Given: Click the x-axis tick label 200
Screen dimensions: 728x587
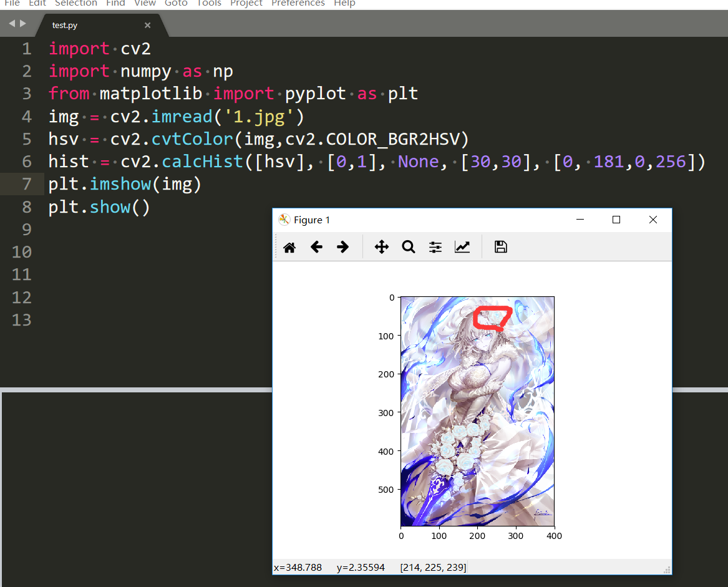Looking at the screenshot, I should 477,536.
